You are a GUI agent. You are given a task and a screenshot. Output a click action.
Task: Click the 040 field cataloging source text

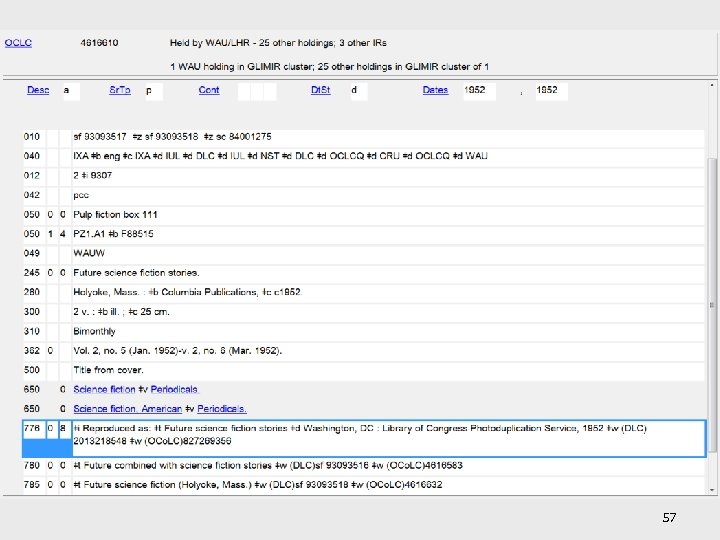point(280,156)
